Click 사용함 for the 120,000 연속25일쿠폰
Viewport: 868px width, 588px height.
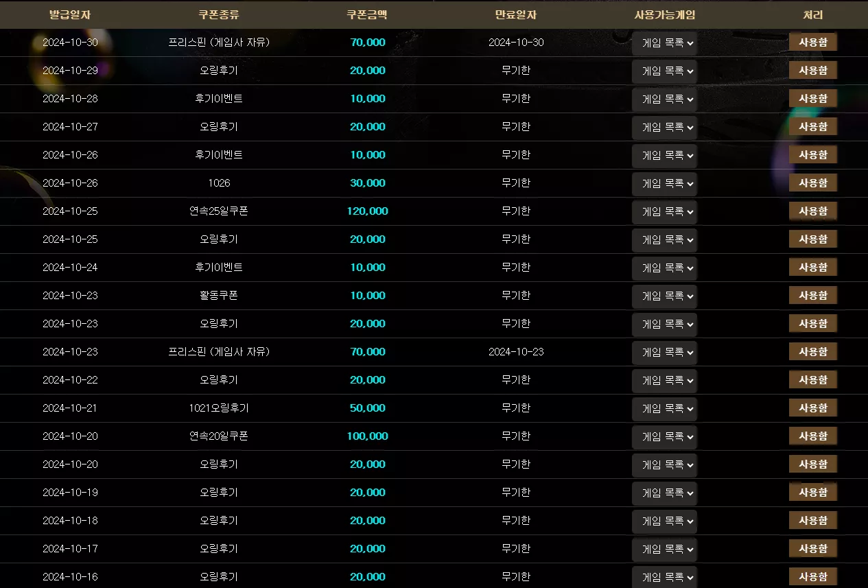tap(812, 211)
